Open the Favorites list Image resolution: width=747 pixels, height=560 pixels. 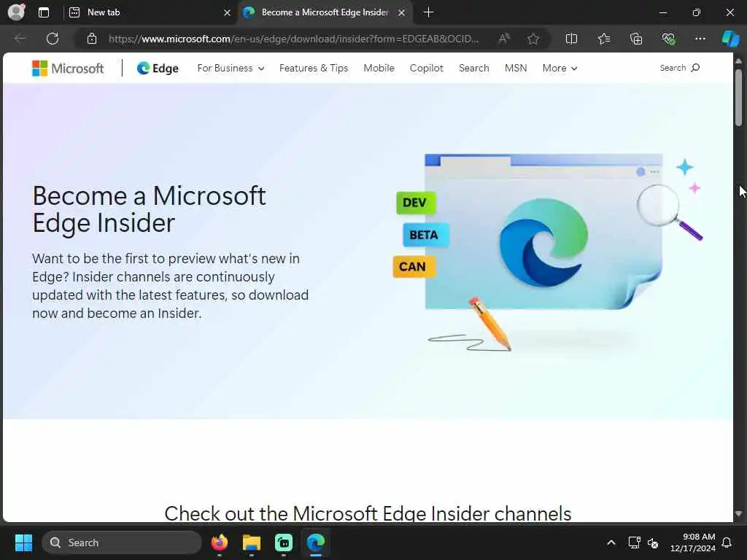603,39
